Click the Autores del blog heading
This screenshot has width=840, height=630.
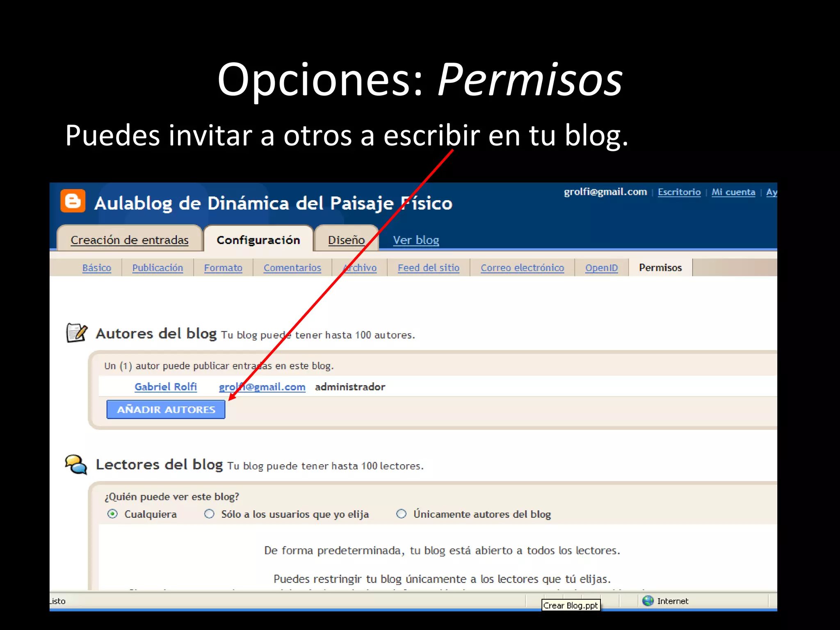pyautogui.click(x=156, y=333)
